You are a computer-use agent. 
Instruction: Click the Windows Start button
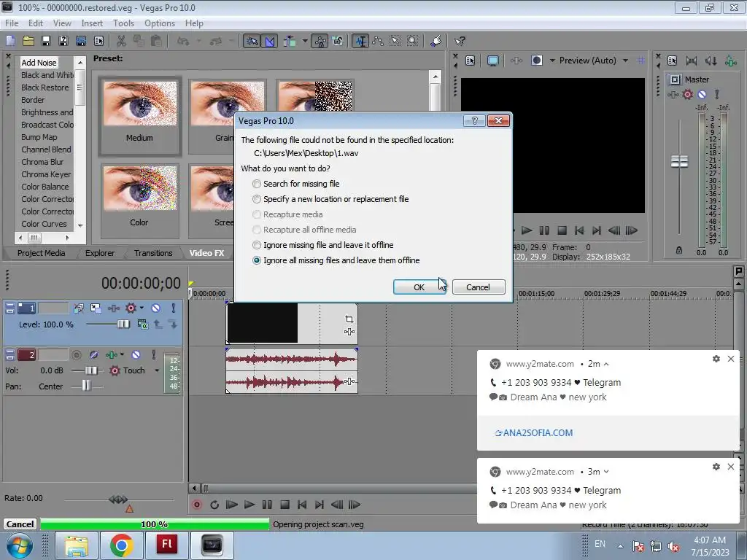coord(19,545)
